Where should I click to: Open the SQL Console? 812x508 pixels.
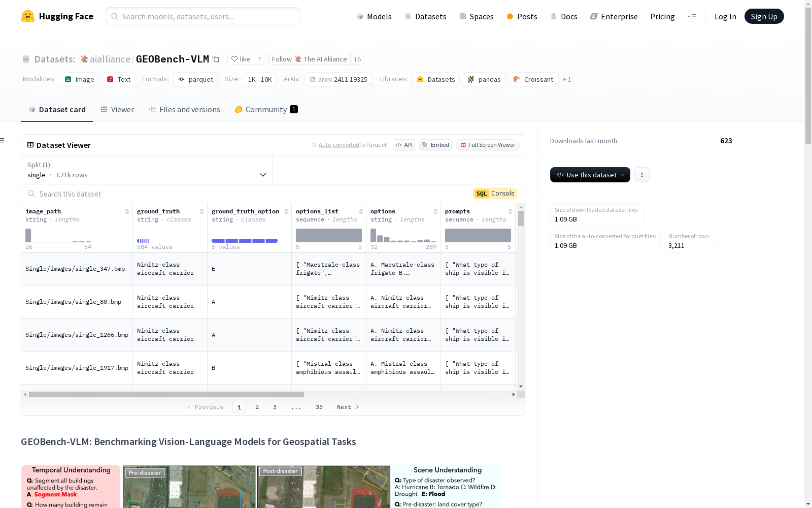(x=495, y=194)
